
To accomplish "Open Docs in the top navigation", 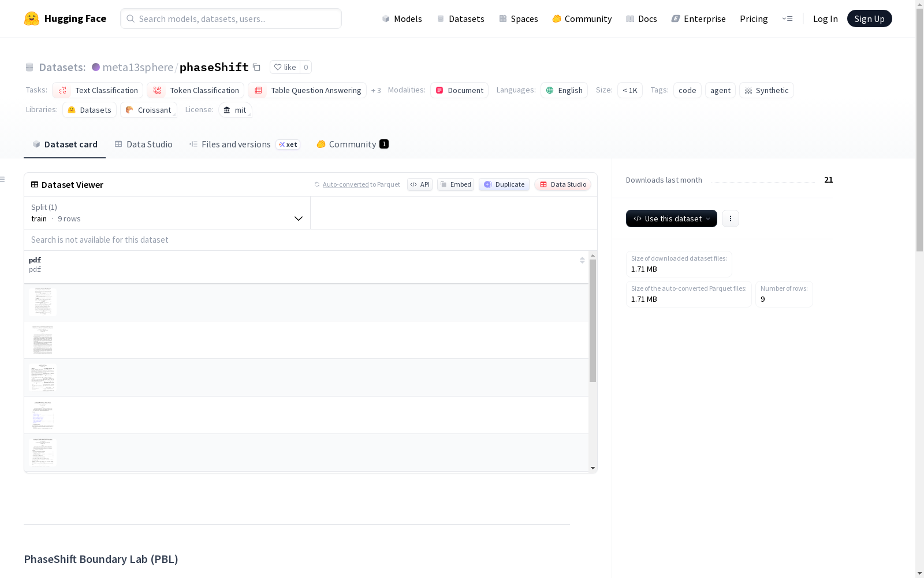I will (x=642, y=18).
